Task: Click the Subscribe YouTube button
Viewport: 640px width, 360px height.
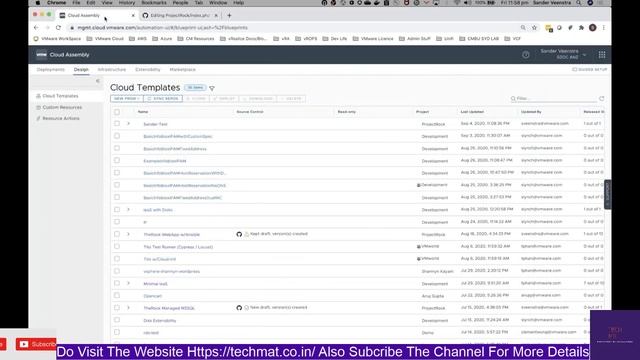Action: click(x=36, y=344)
